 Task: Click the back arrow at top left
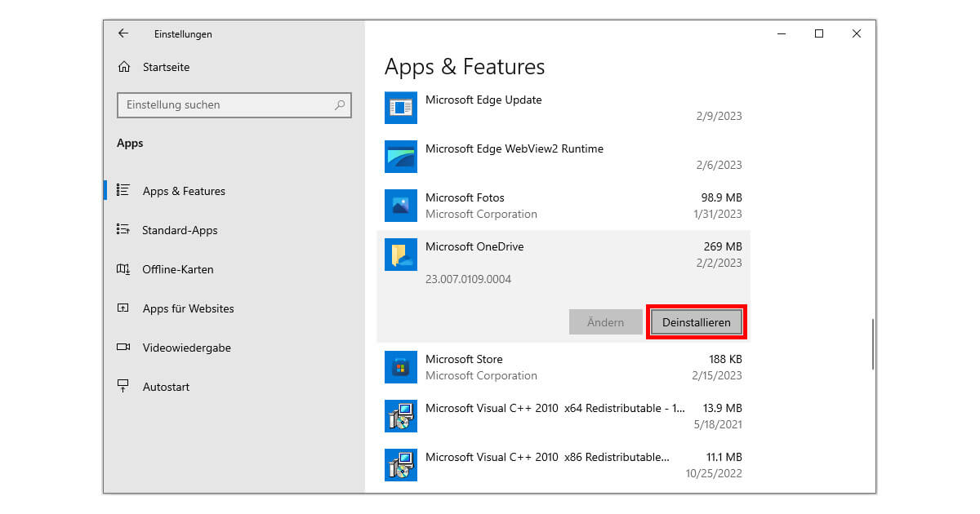tap(122, 33)
